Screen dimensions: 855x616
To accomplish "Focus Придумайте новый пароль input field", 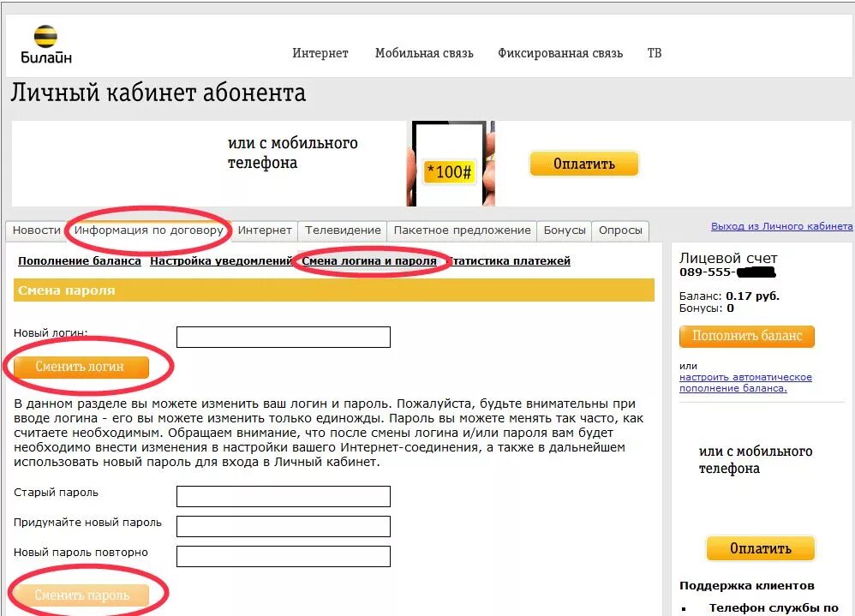I will point(284,526).
